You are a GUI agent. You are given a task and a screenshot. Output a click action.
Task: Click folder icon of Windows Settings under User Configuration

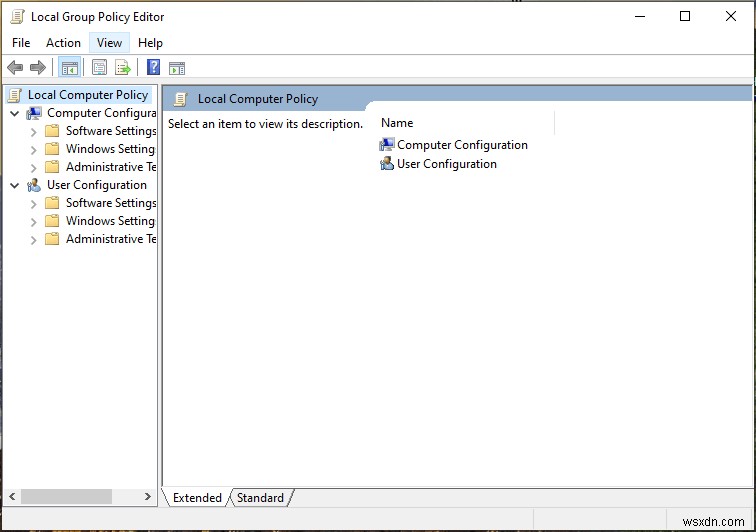(52, 221)
